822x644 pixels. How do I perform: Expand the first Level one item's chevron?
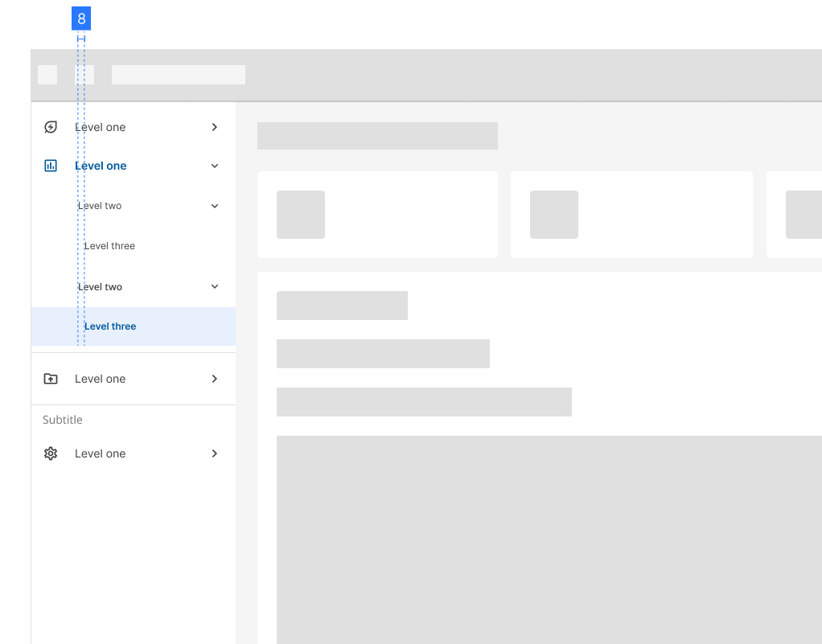pos(215,127)
